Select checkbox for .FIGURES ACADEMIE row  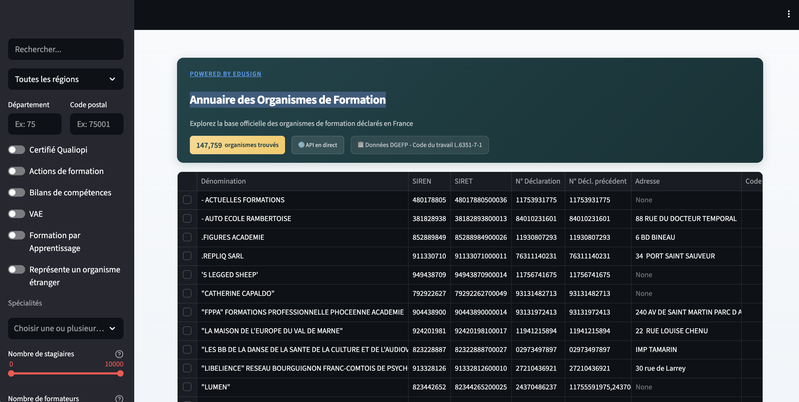point(187,237)
